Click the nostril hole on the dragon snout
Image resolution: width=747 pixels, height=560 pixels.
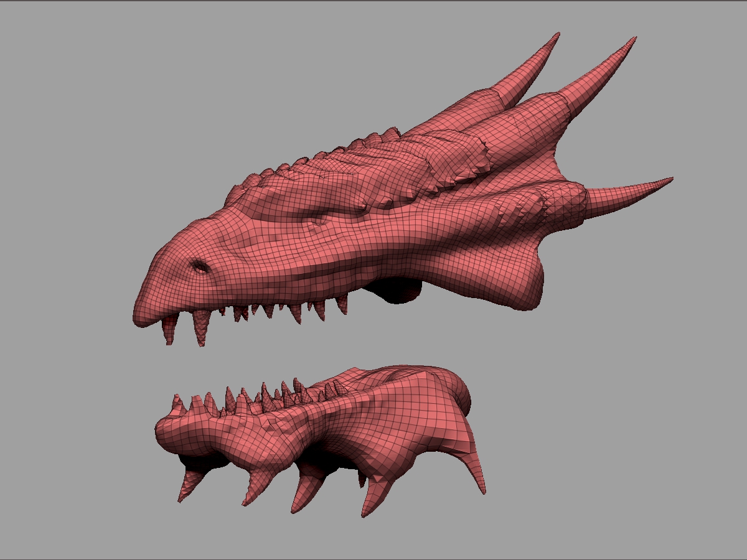pyautogui.click(x=201, y=267)
